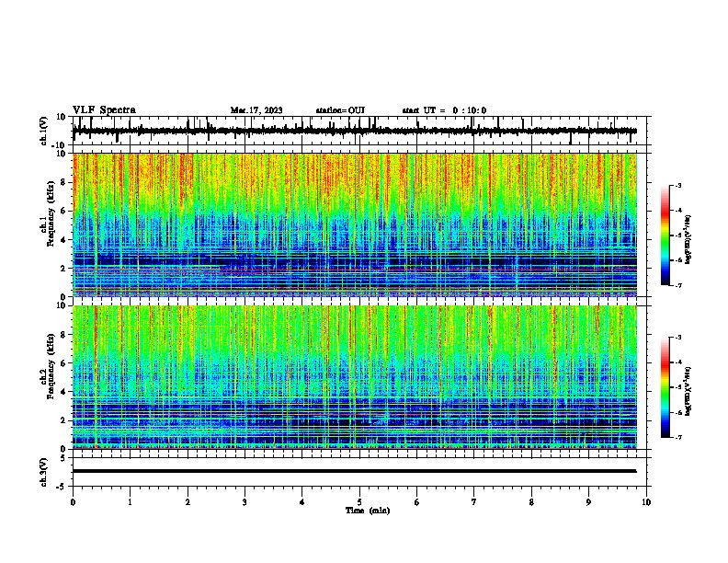Click the "start UT = 0 : 10: 0" label
This screenshot has width=728, height=563.
[x=444, y=110]
